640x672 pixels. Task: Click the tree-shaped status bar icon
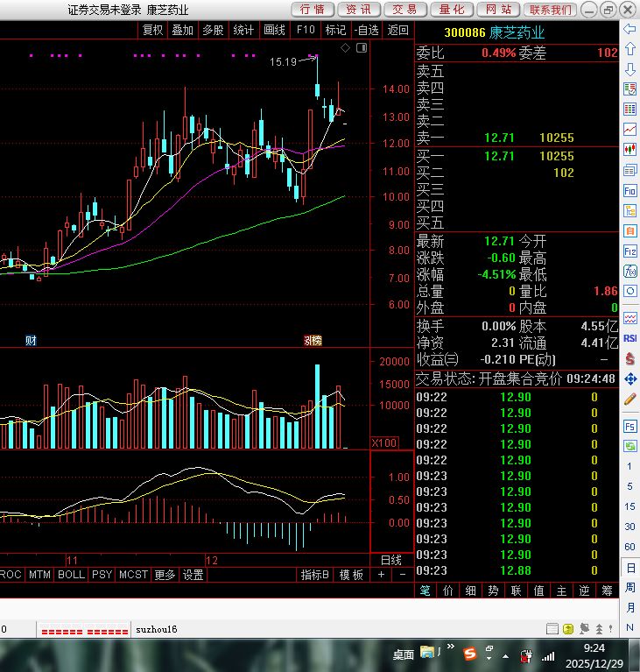(x=599, y=629)
